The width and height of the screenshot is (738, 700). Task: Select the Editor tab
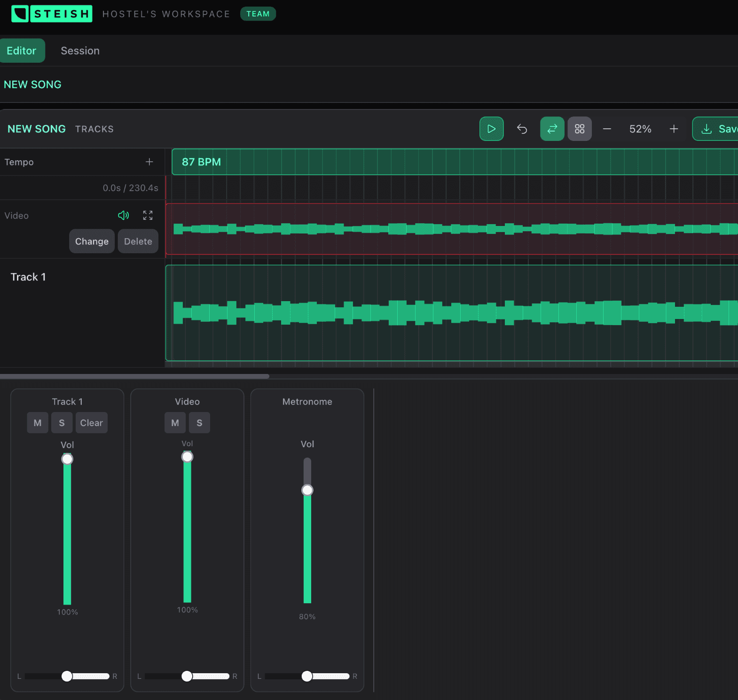coord(22,51)
